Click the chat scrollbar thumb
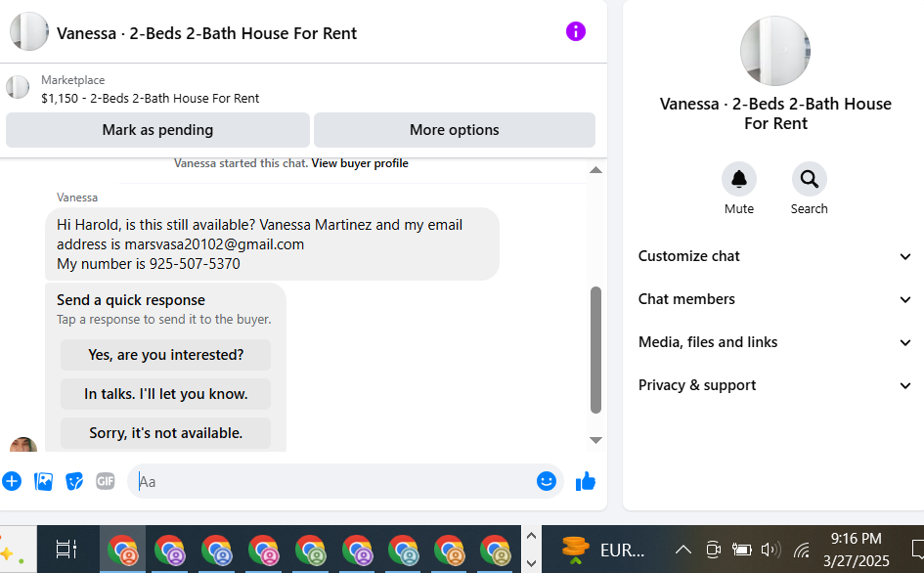The width and height of the screenshot is (924, 573). 595,350
